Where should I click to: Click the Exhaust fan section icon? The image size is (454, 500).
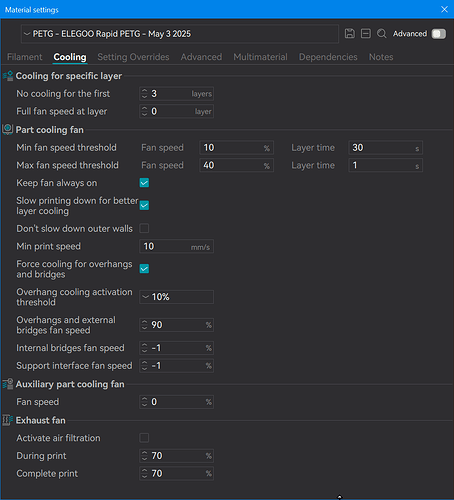pos(8,420)
